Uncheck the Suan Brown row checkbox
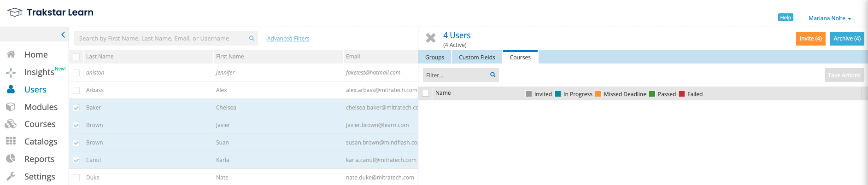This screenshot has width=868, height=185. pos(76,143)
